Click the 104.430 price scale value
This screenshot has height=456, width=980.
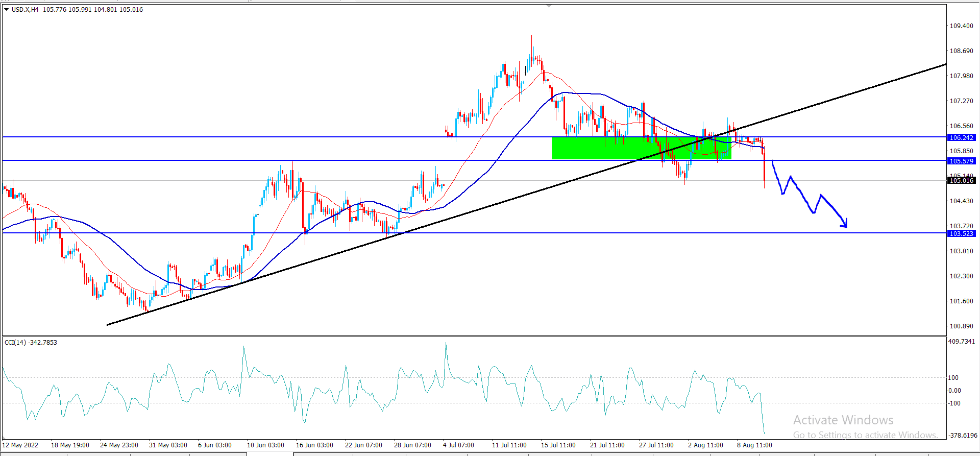(x=961, y=201)
